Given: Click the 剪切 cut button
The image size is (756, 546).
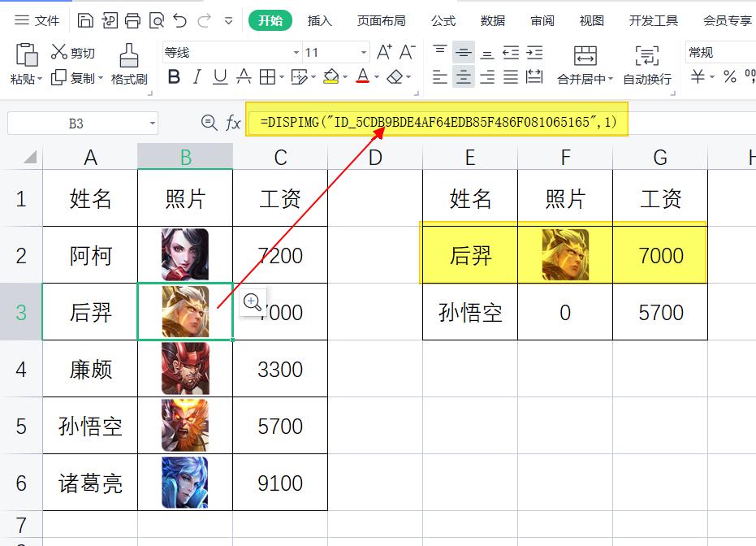Looking at the screenshot, I should [x=73, y=51].
